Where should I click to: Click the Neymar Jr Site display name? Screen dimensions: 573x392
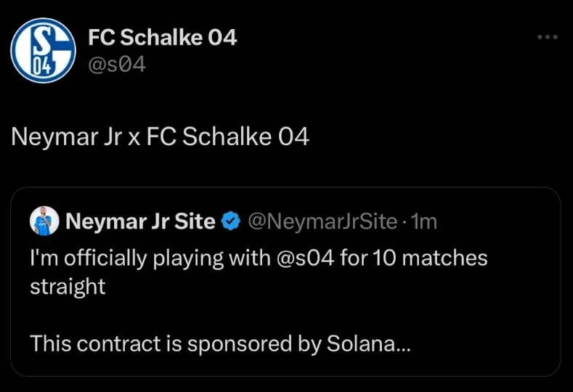coord(140,221)
